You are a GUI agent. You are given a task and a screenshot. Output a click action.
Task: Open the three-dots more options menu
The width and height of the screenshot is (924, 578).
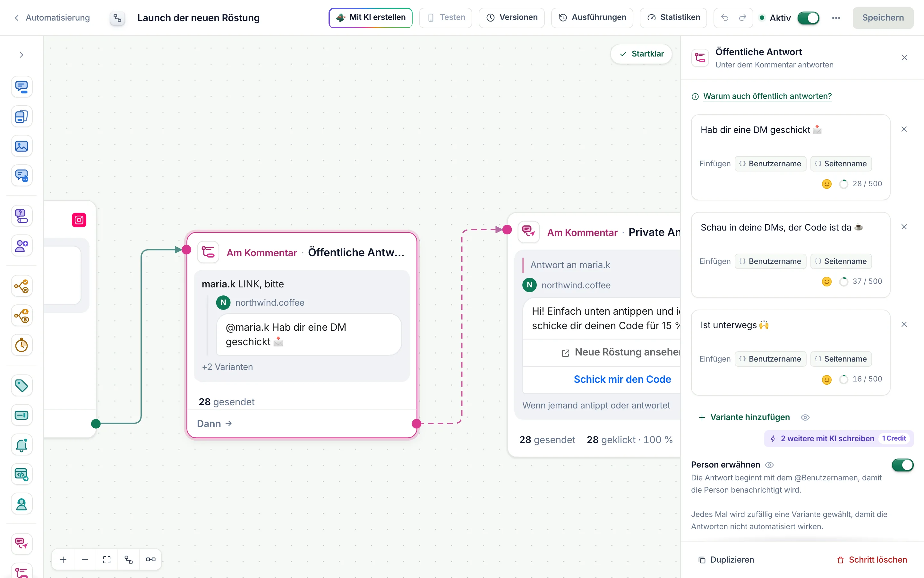836,18
